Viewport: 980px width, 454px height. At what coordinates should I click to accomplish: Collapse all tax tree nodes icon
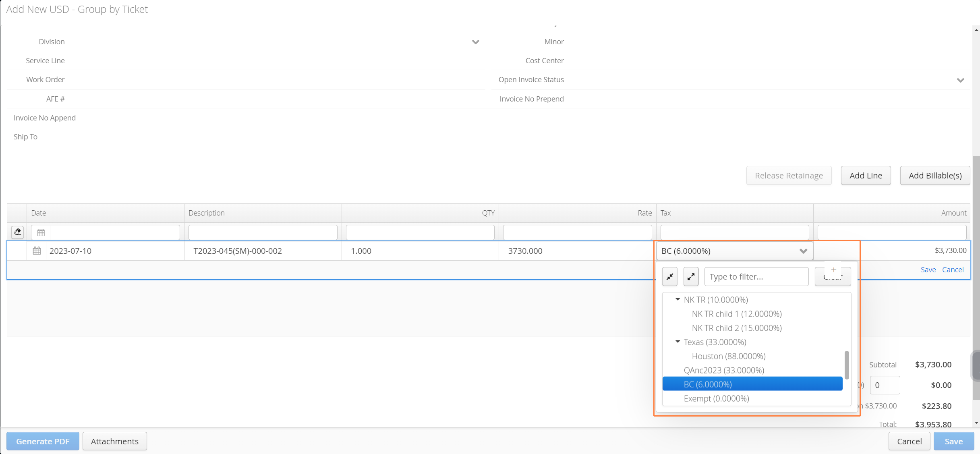coord(670,277)
